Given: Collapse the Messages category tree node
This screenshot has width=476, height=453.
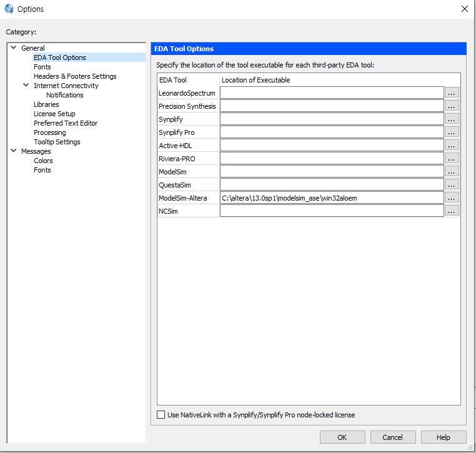Looking at the screenshot, I should (14, 151).
